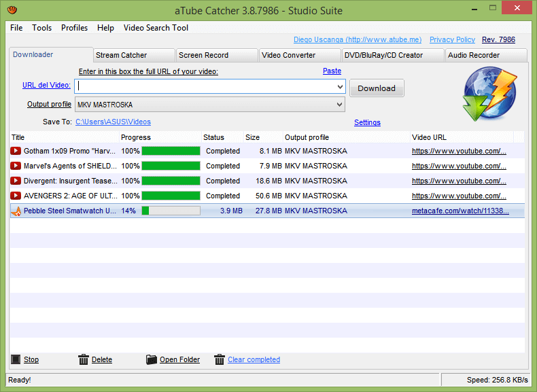
Task: Open the save path C:\Users\ASUS\Videos link
Action: (113, 122)
